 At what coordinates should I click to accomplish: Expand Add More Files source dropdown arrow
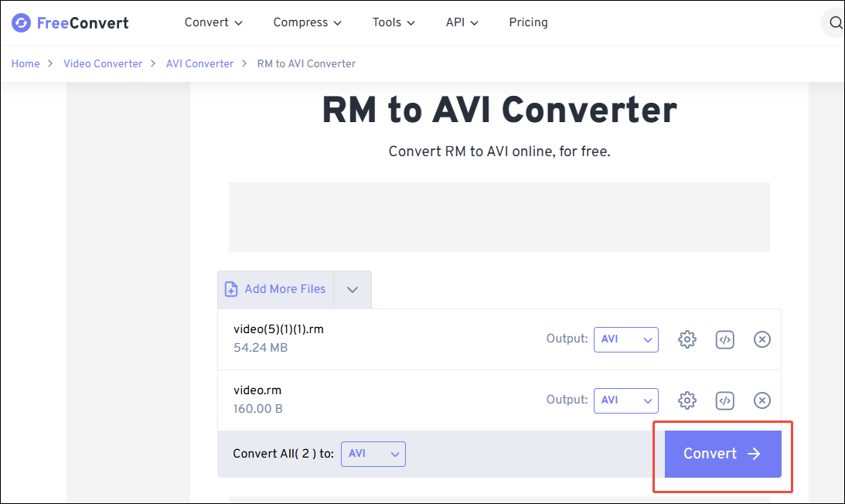click(x=353, y=289)
